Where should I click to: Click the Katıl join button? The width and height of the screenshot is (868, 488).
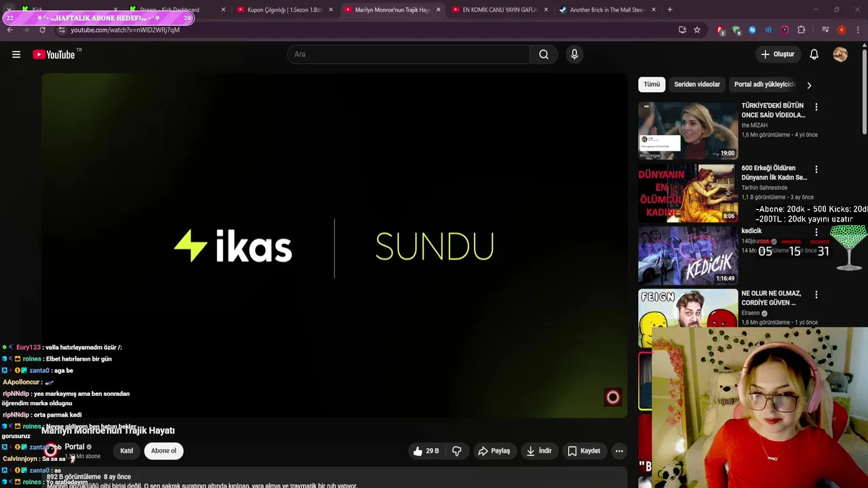click(127, 451)
